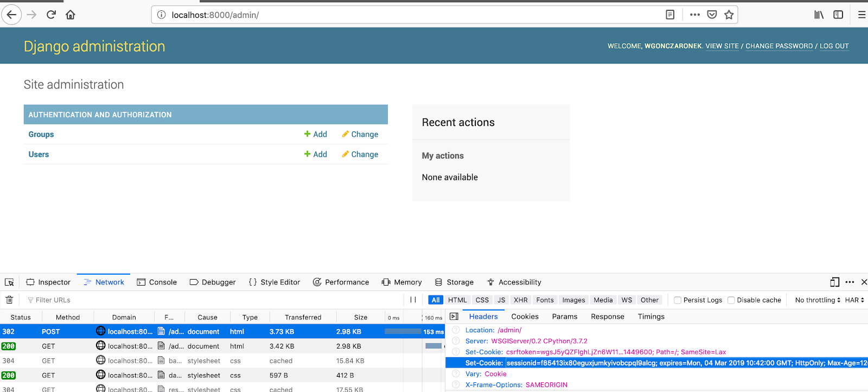The image size is (868, 392).
Task: Bookmark this page with the star icon
Action: (x=729, y=15)
